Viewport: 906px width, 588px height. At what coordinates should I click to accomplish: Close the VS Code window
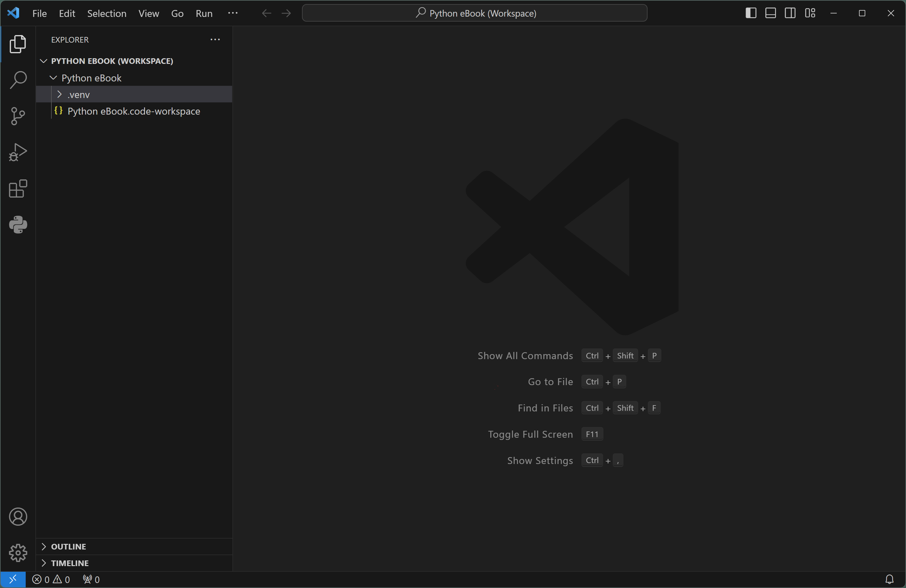891,13
